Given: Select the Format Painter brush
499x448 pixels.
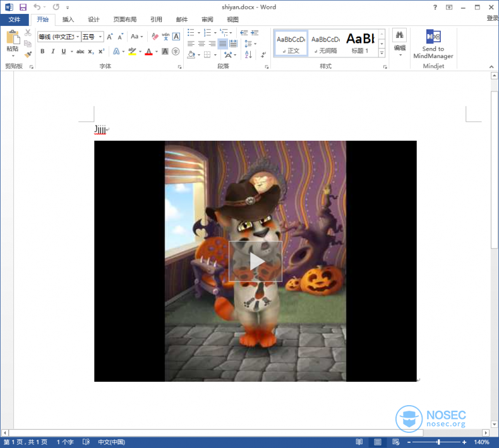Looking at the screenshot, I should (x=28, y=54).
